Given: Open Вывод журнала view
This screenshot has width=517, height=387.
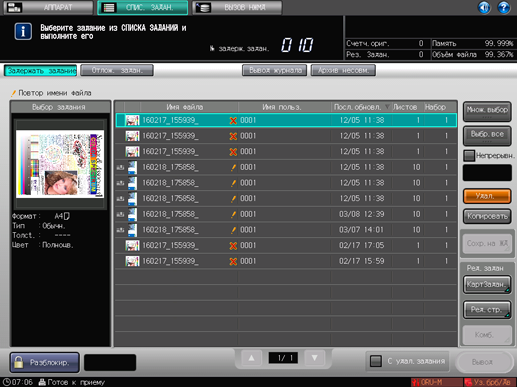Looking at the screenshot, I should (274, 70).
